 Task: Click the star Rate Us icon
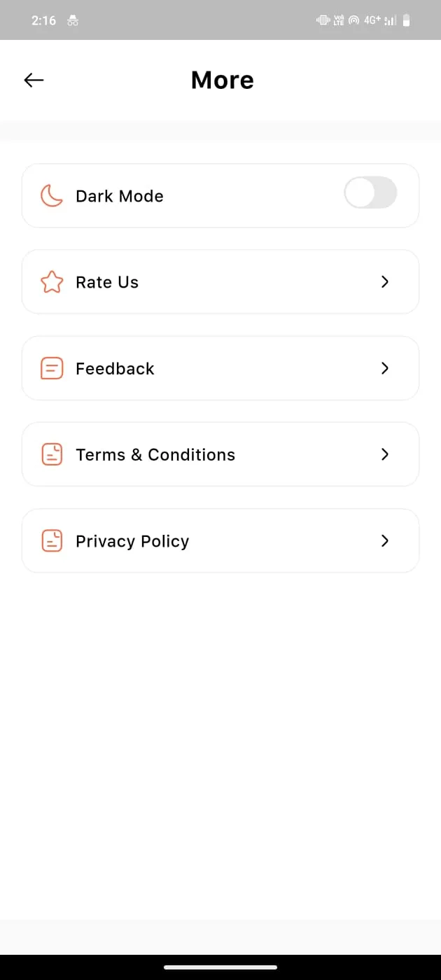(52, 282)
